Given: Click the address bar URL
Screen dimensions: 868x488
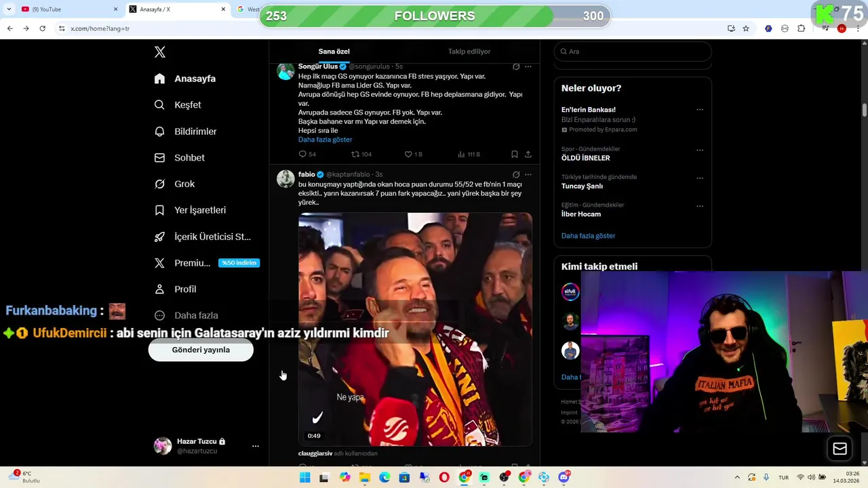Looking at the screenshot, I should tap(100, 28).
